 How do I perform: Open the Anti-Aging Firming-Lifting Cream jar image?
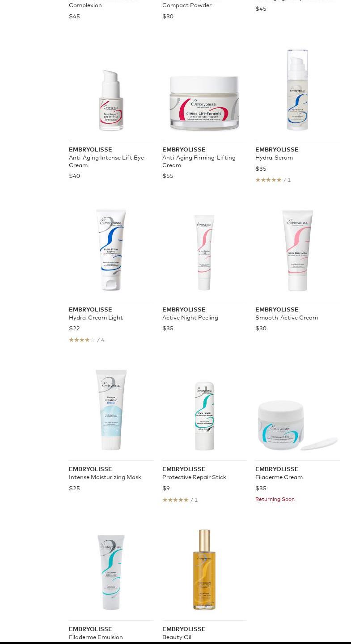204,103
